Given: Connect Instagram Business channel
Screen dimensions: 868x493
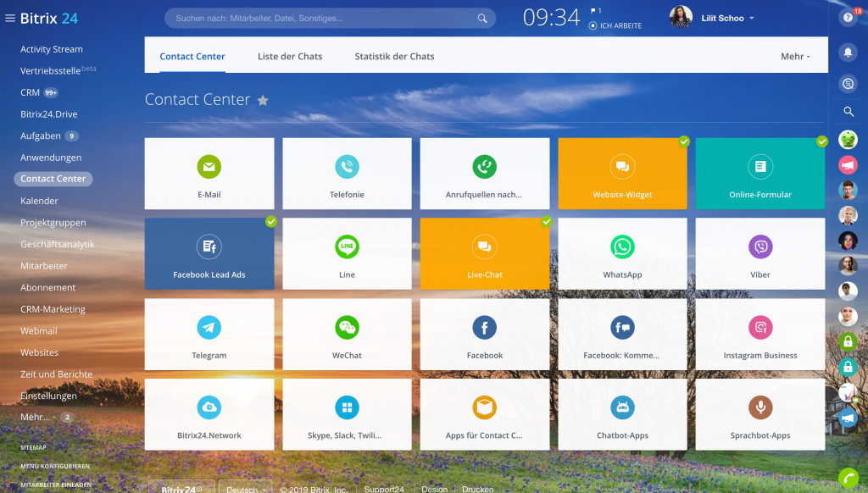Looking at the screenshot, I should 760,335.
